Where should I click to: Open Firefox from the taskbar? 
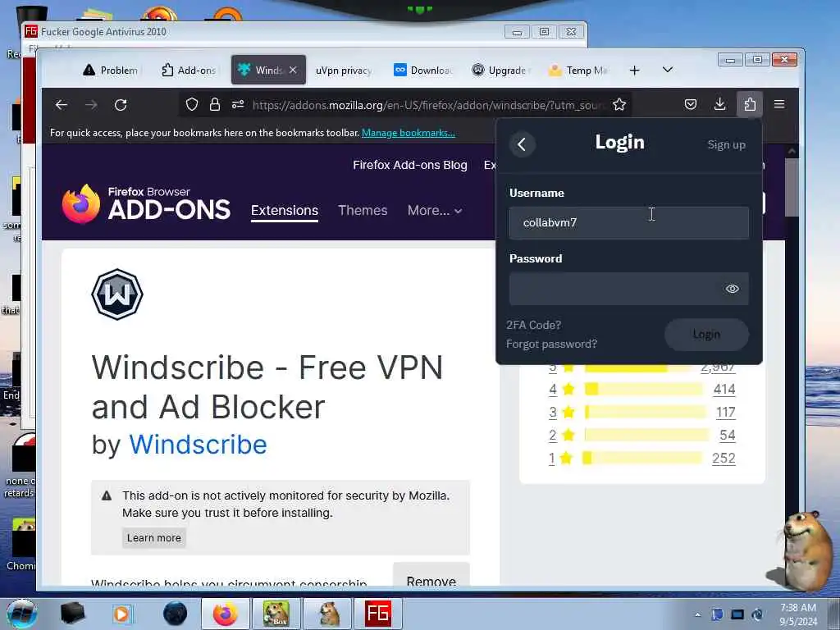pos(225,614)
